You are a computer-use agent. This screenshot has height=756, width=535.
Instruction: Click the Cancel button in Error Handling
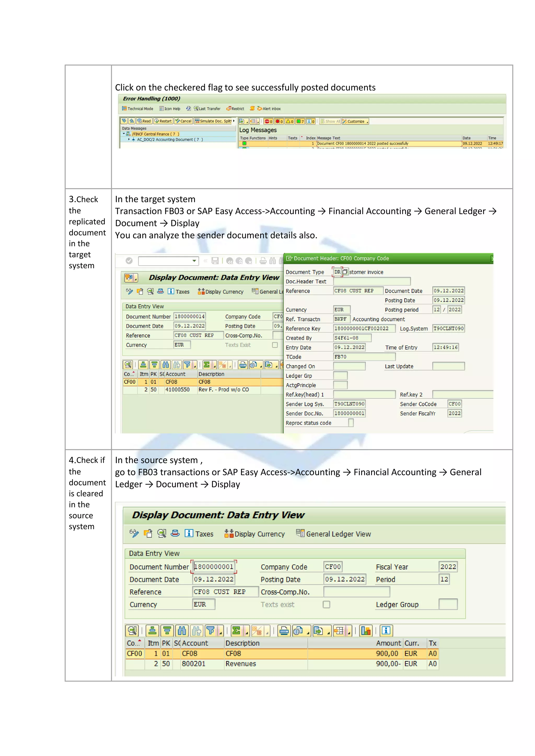click(x=183, y=121)
